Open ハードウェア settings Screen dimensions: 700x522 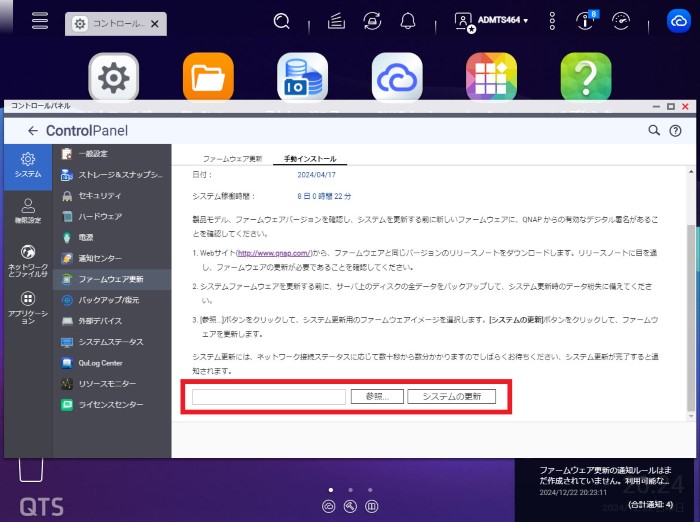[112, 217]
